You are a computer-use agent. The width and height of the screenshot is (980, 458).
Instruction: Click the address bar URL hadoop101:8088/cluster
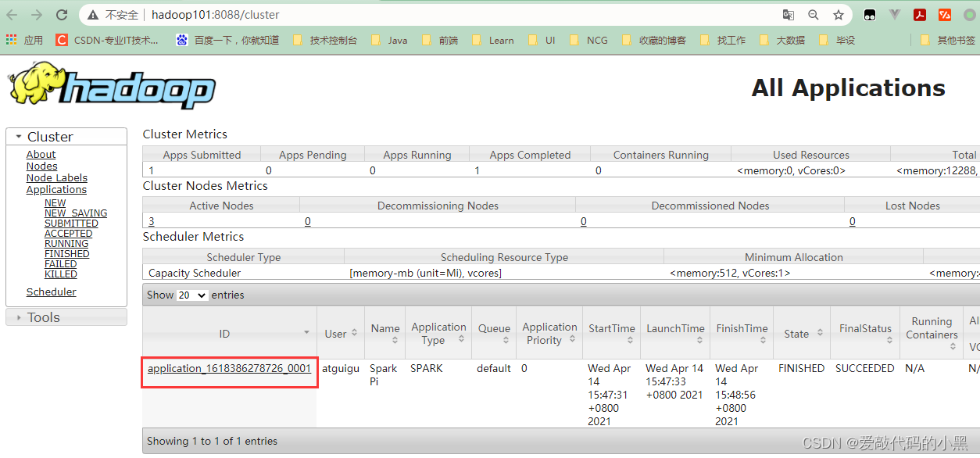215,15
